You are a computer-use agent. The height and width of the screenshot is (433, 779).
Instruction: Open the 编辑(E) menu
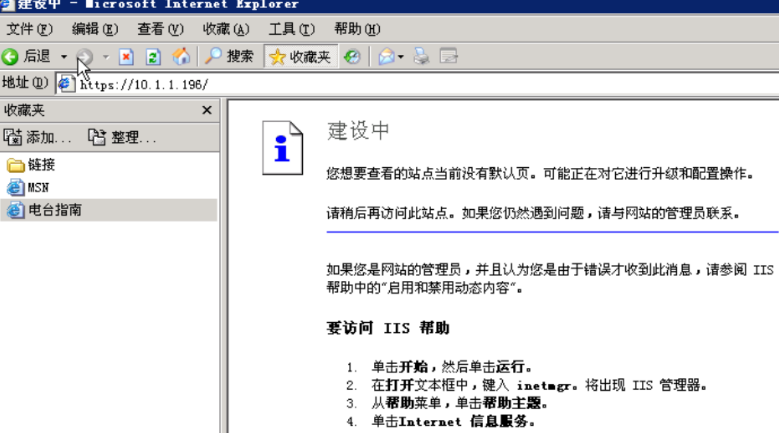click(95, 29)
